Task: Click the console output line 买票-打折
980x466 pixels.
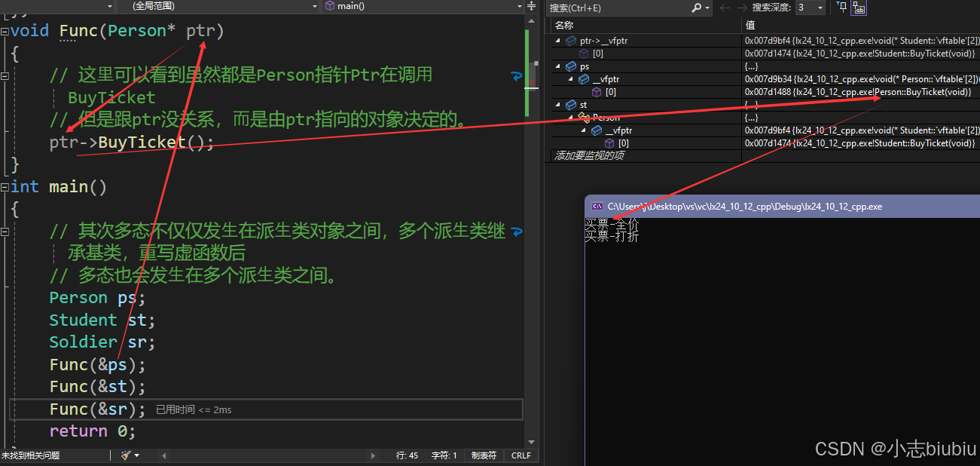Action: pos(612,236)
